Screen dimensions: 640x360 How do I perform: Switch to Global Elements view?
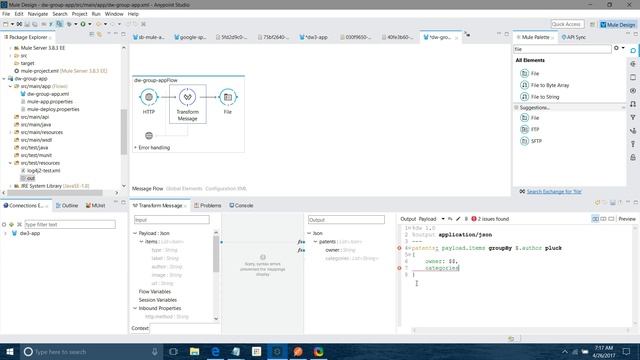tap(184, 189)
